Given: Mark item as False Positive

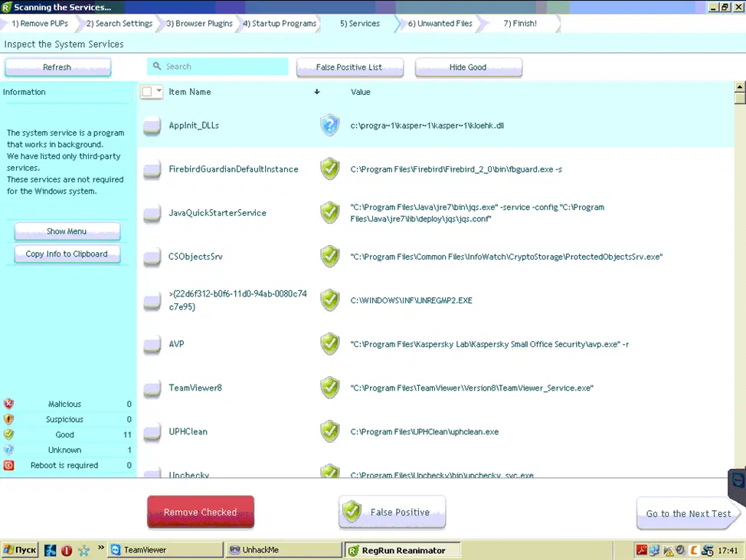Looking at the screenshot, I should 392,512.
